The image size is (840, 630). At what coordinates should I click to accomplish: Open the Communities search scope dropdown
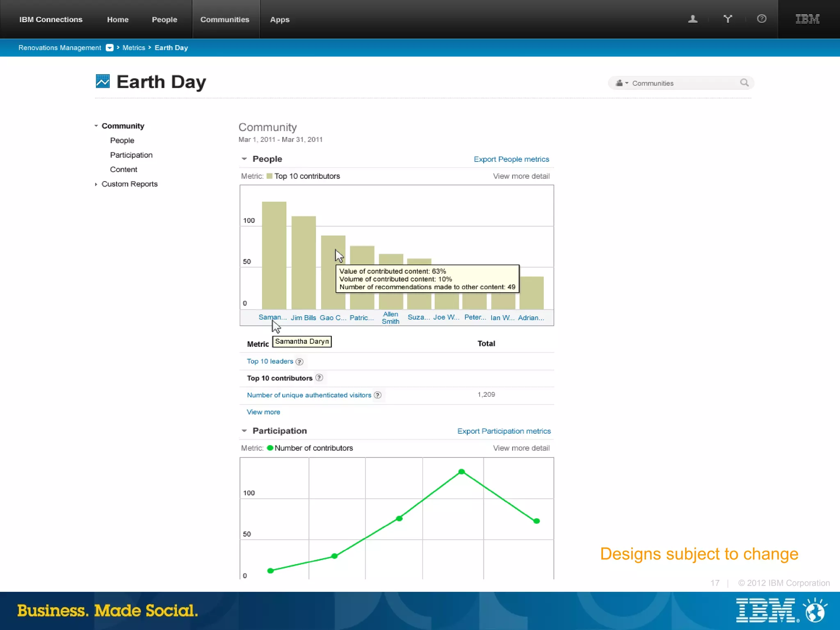point(622,83)
